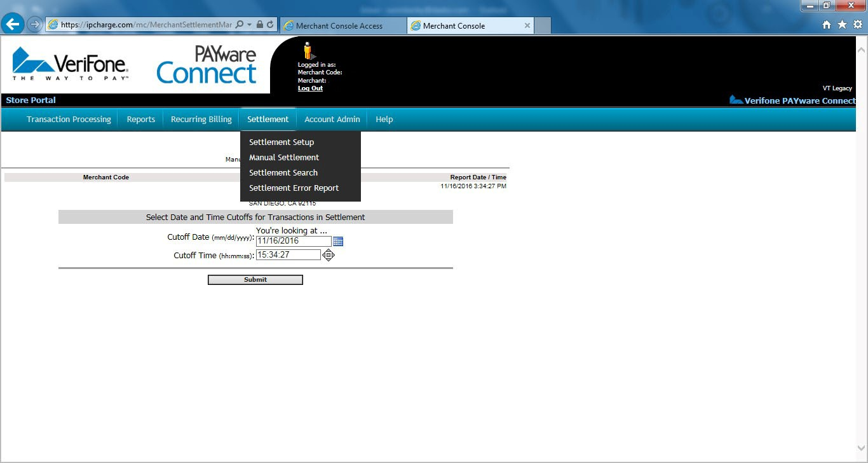Click the browser Forward arrow button
The width and height of the screenshot is (868, 463).
34,25
